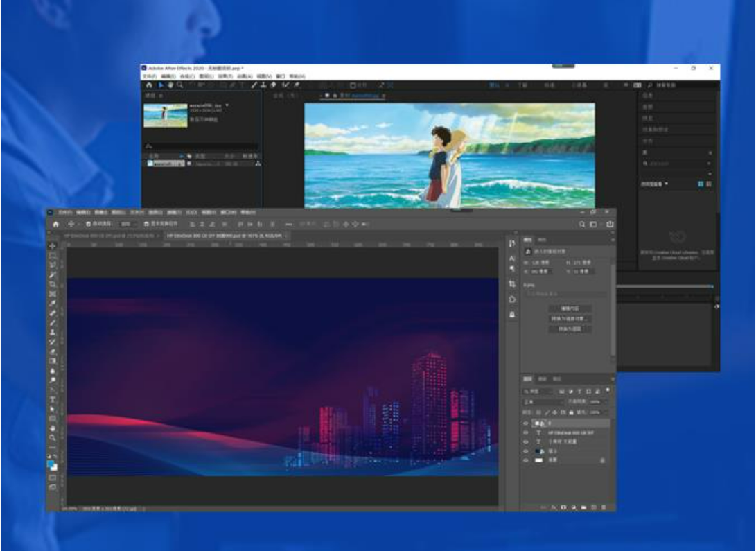Choose the Selection arrow tool in After Effects
The image size is (756, 551).
[161, 85]
